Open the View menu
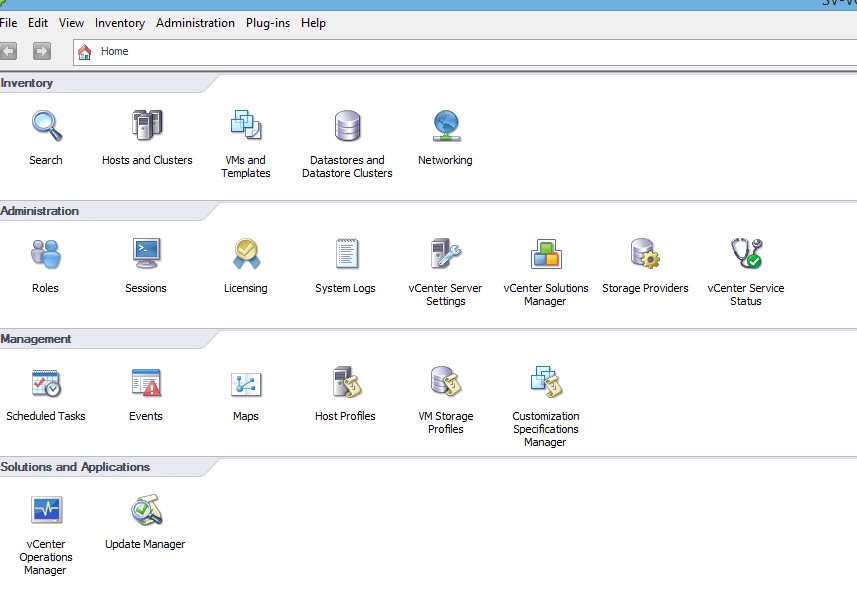 [x=72, y=23]
